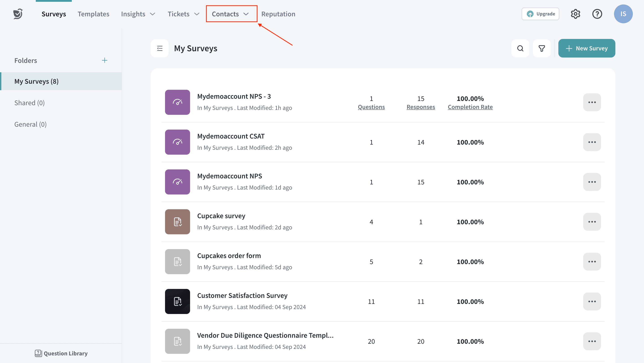Open more options for Cupcake survey

592,222
